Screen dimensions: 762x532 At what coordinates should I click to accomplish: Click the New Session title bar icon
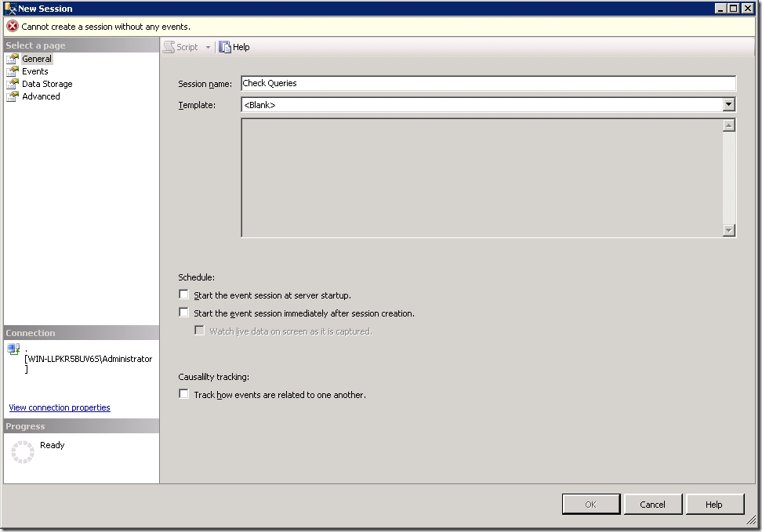(9, 9)
